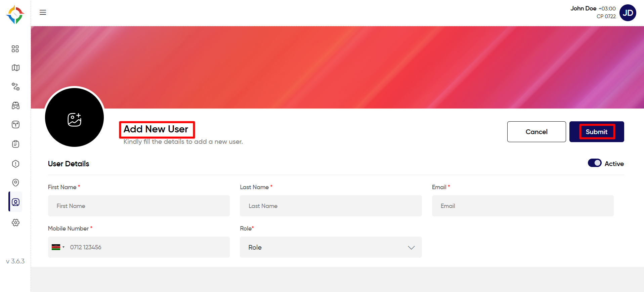
Task: Open the settings gear icon in sidebar
Action: tap(15, 222)
